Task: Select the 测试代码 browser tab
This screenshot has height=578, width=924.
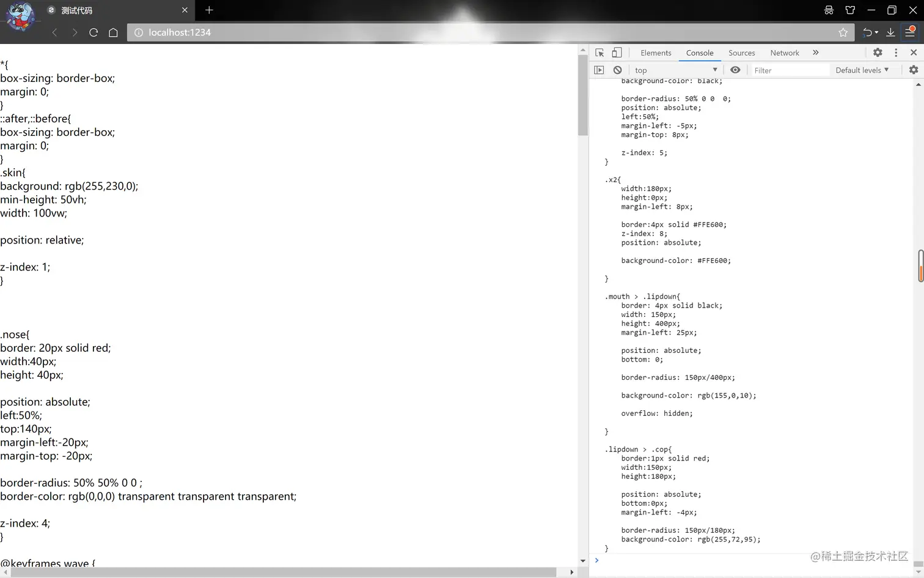Action: [x=118, y=10]
